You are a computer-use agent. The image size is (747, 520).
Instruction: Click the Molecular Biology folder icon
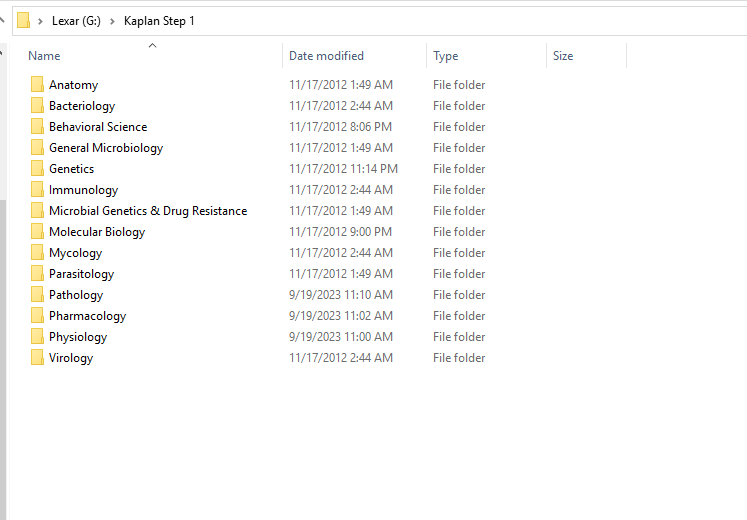[x=37, y=231]
